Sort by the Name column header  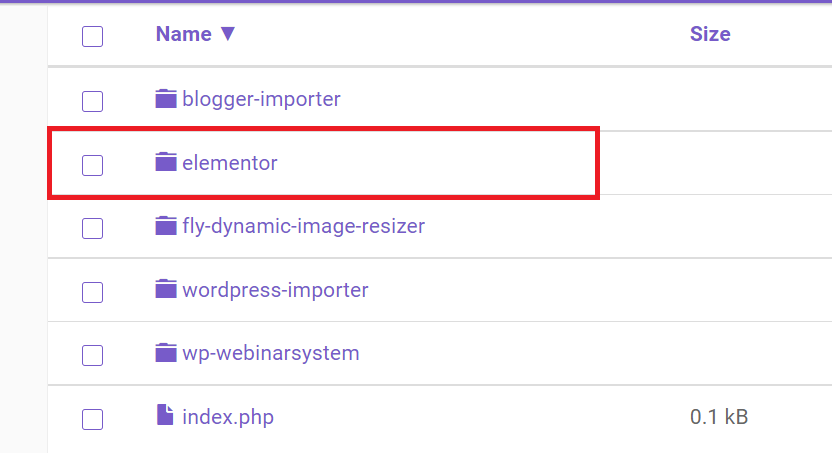pos(184,34)
